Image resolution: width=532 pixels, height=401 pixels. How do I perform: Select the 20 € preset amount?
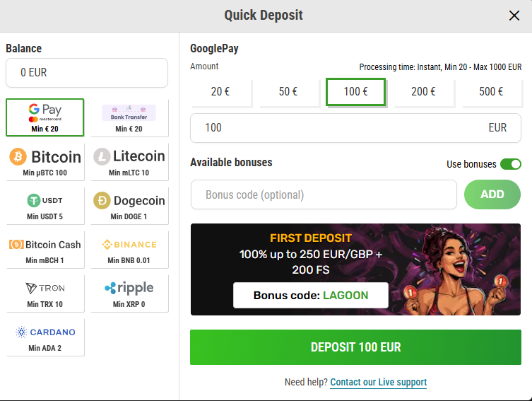220,92
